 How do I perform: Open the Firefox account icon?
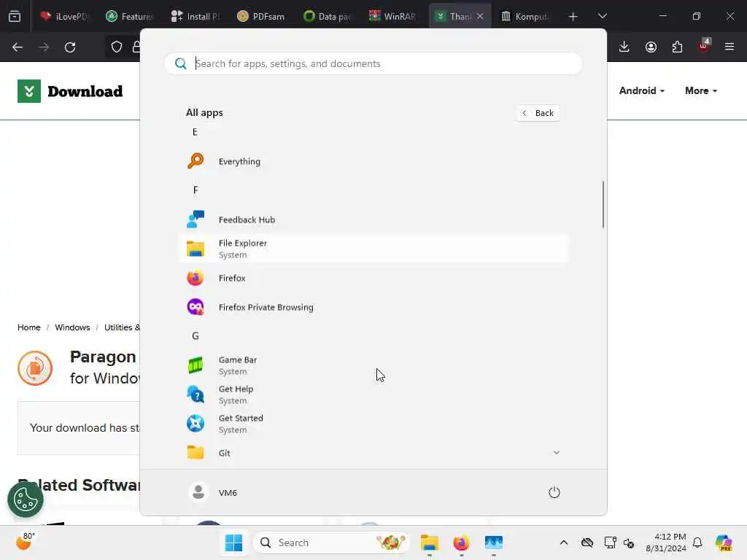click(x=651, y=47)
